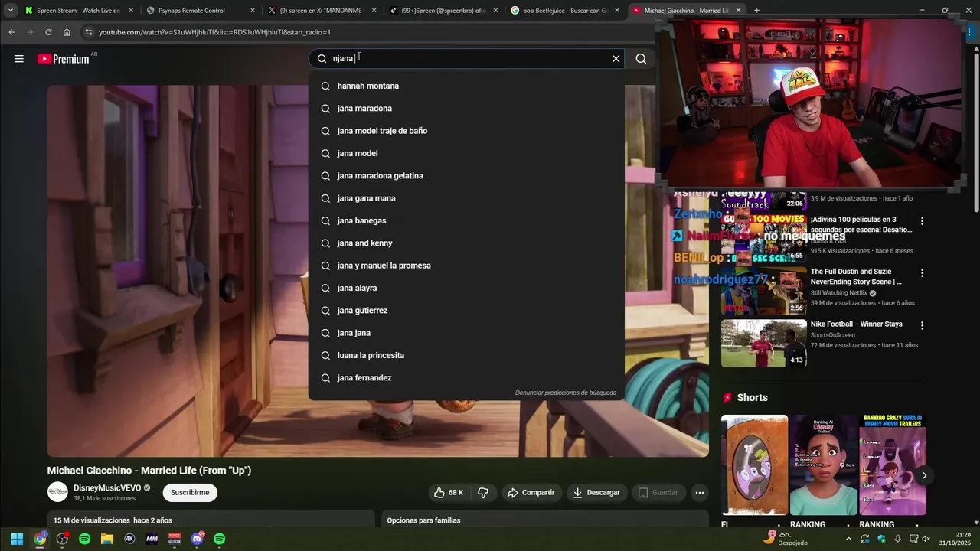Open Chrome from the taskbar
Screen dimensions: 980x551
click(x=40, y=539)
